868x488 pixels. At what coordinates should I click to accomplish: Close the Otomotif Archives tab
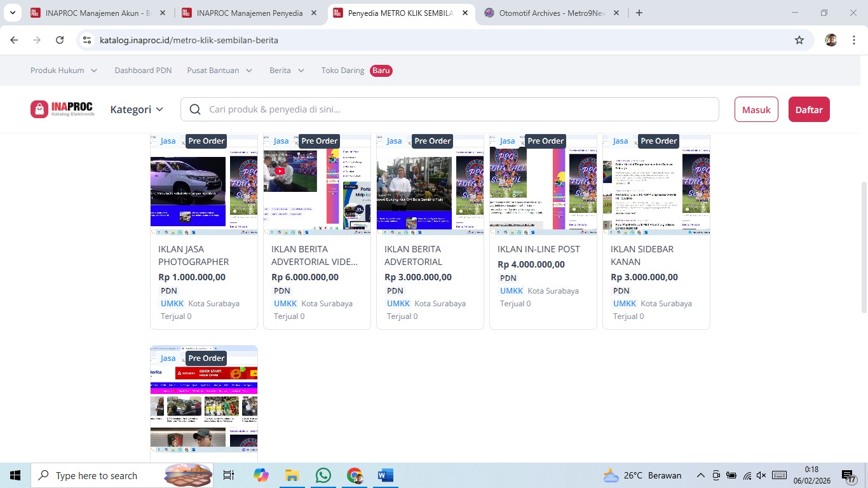[x=616, y=13]
